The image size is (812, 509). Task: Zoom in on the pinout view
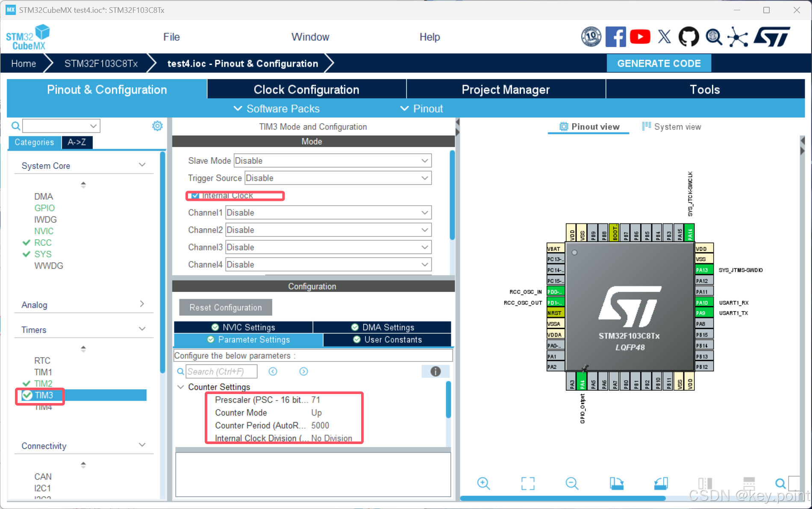[x=483, y=483]
